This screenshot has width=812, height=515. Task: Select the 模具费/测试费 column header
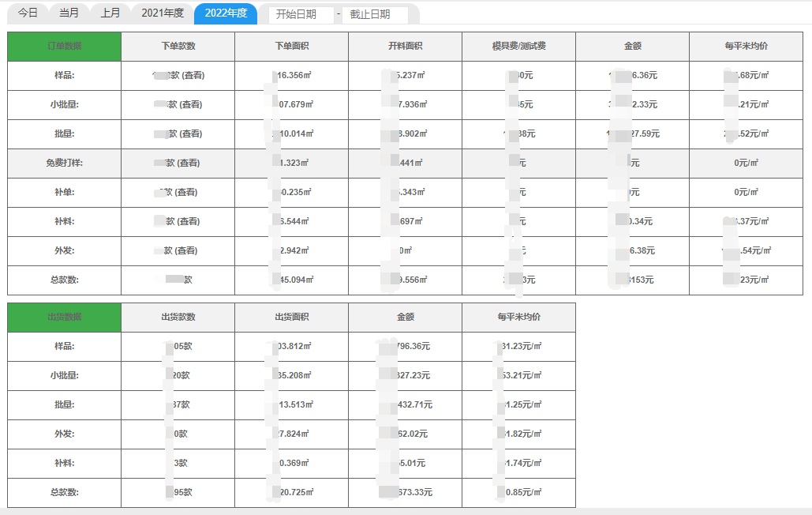[517, 46]
